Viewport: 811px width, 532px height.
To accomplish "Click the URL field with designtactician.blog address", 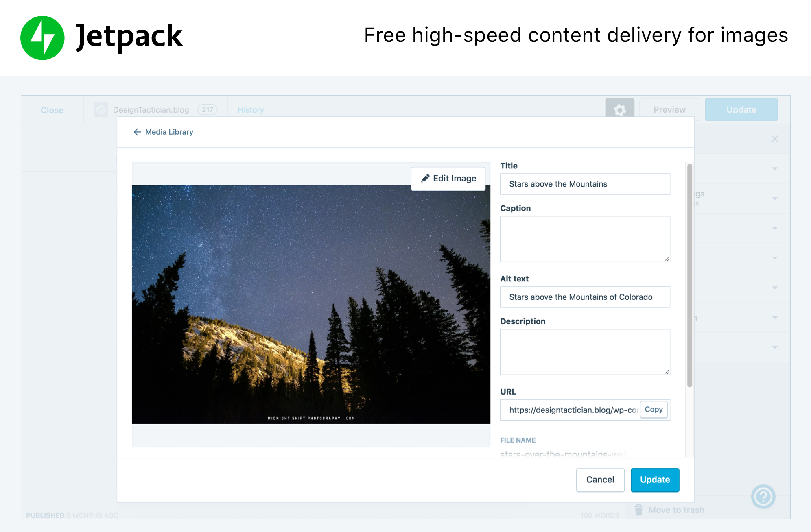I will 570,410.
